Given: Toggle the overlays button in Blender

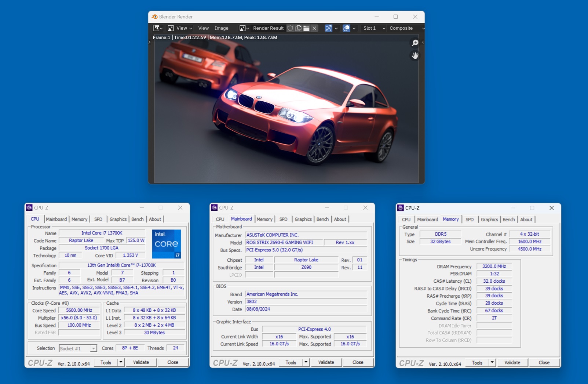Looking at the screenshot, I should pyautogui.click(x=346, y=28).
